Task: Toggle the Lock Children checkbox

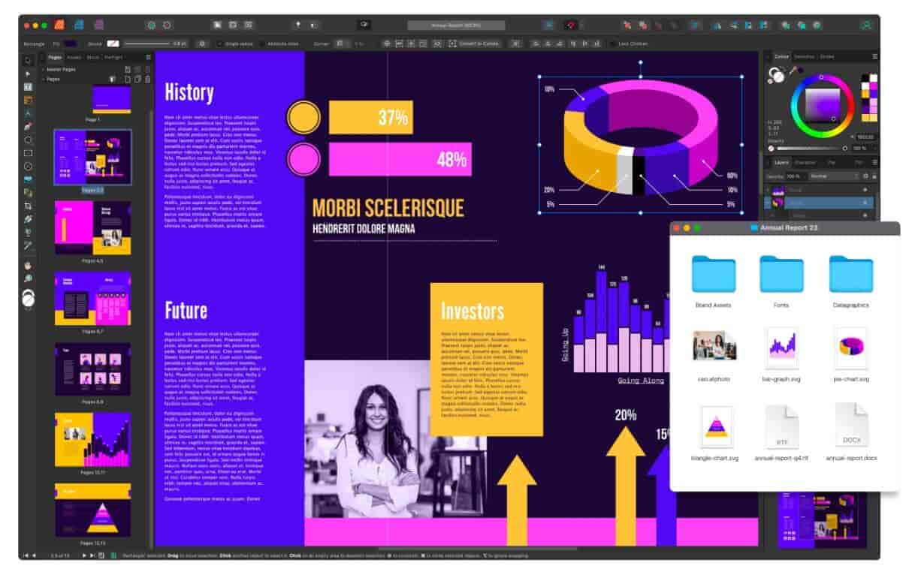Action: (612, 44)
